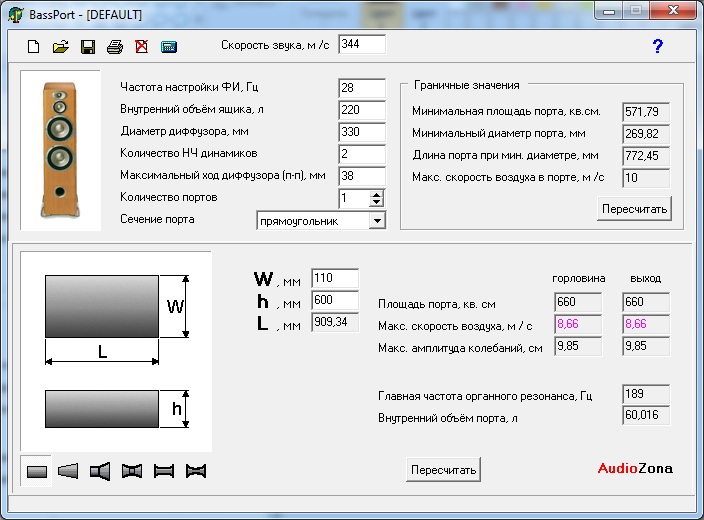Select the straight port with flanges shape
Image resolution: width=704 pixels, height=520 pixels.
(x=164, y=471)
